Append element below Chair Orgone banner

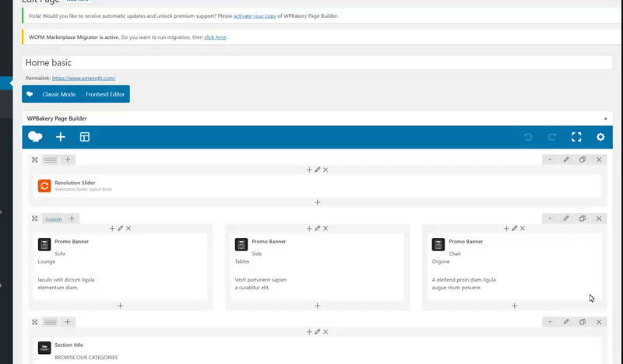pos(515,306)
